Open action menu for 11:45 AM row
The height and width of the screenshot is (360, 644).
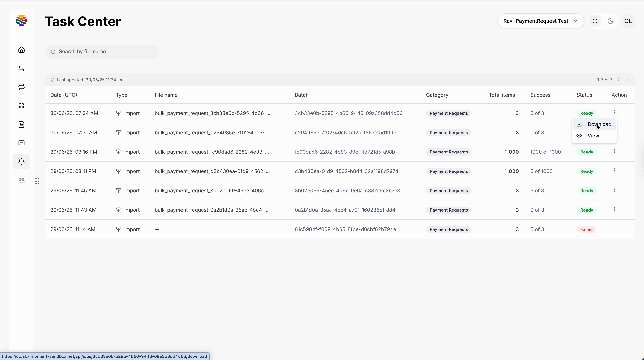(x=614, y=190)
